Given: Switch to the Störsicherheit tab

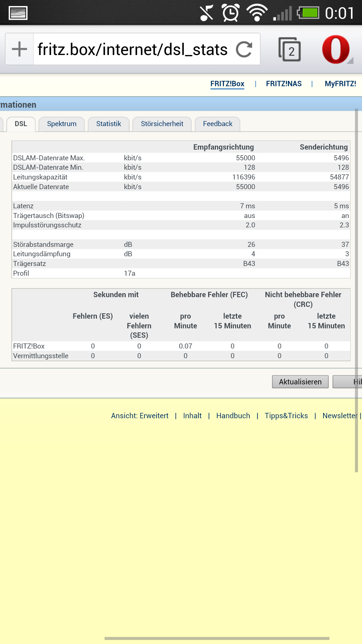Looking at the screenshot, I should tap(162, 124).
